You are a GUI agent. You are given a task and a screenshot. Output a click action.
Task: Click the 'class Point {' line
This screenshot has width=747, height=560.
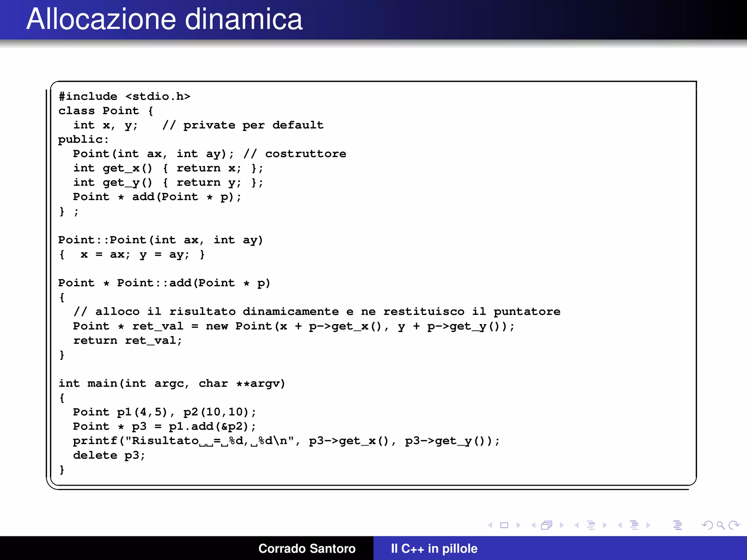click(x=106, y=111)
